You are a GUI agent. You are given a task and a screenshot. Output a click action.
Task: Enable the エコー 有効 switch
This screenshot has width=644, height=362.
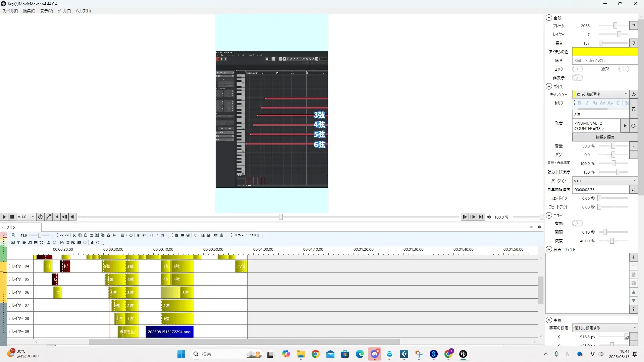pos(577,223)
